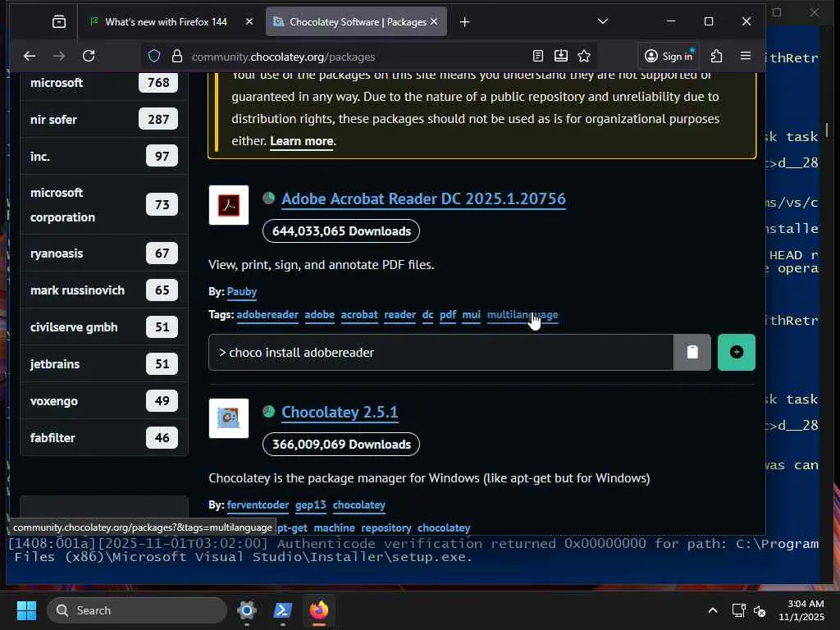Screen dimensions: 840x630
Task: Open Extensions puzzle icon
Action: click(x=716, y=56)
